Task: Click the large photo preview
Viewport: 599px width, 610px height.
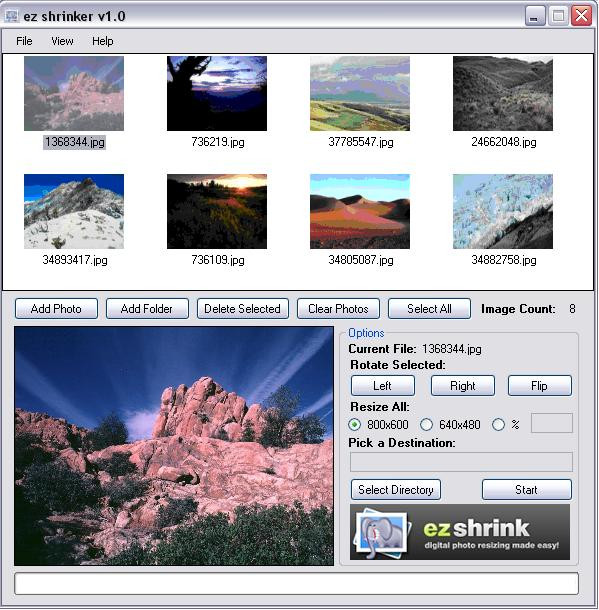Action: click(x=174, y=446)
